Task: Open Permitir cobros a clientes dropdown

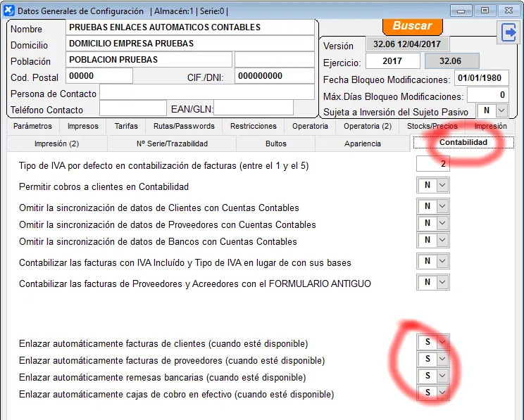Action: [x=442, y=186]
